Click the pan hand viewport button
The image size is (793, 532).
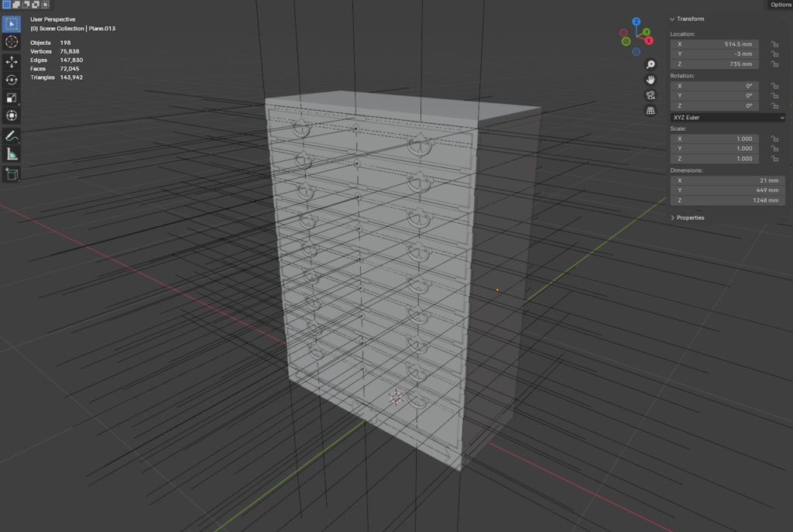click(x=651, y=80)
